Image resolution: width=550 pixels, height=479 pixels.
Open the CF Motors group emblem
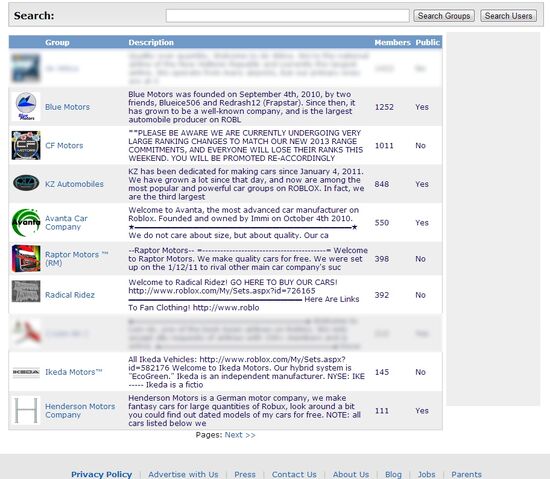coord(26,145)
